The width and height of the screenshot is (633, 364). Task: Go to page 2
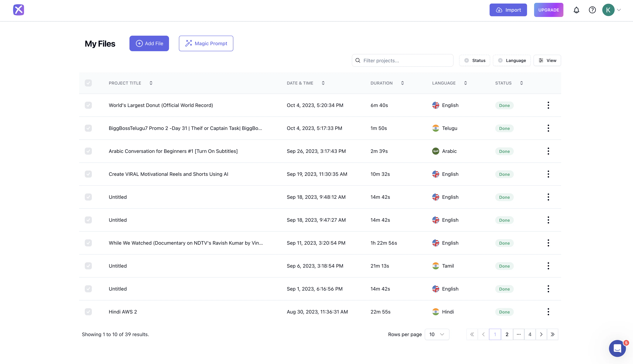click(507, 334)
